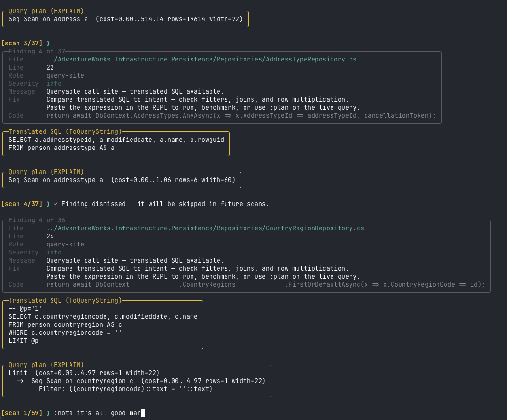Image resolution: width=507 pixels, height=420 pixels.
Task: Click 'Query plan (EXPLAIN)' title above Limit plan
Action: click(46, 365)
